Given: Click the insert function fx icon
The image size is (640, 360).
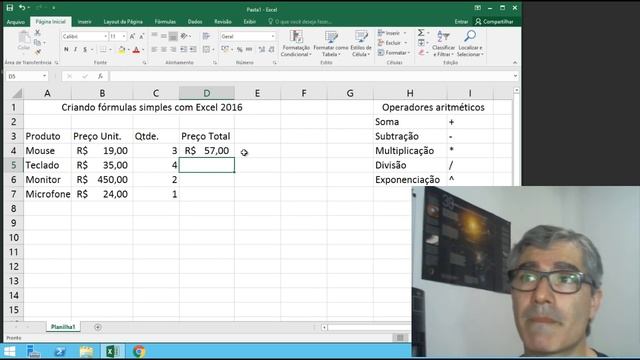Looking at the screenshot, I should 100,76.
